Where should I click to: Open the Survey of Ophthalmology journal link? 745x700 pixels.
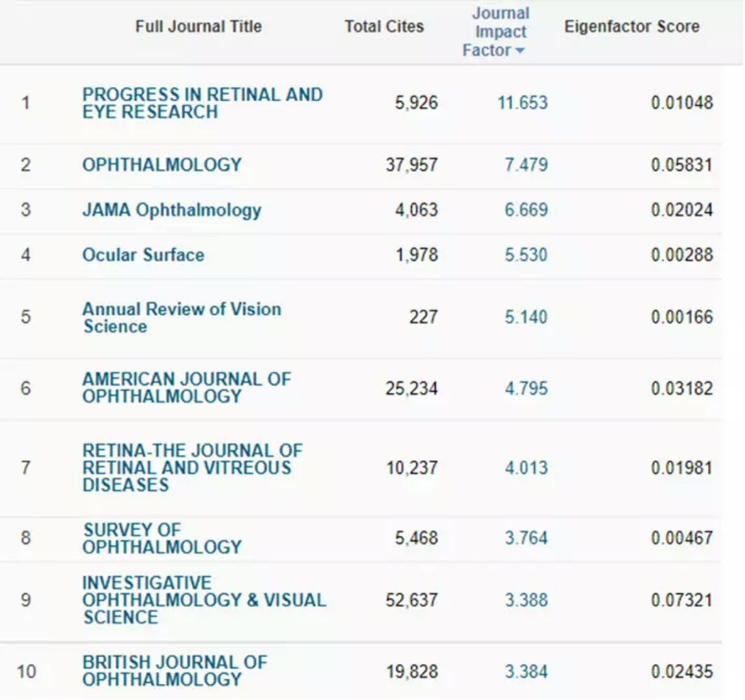click(x=162, y=538)
